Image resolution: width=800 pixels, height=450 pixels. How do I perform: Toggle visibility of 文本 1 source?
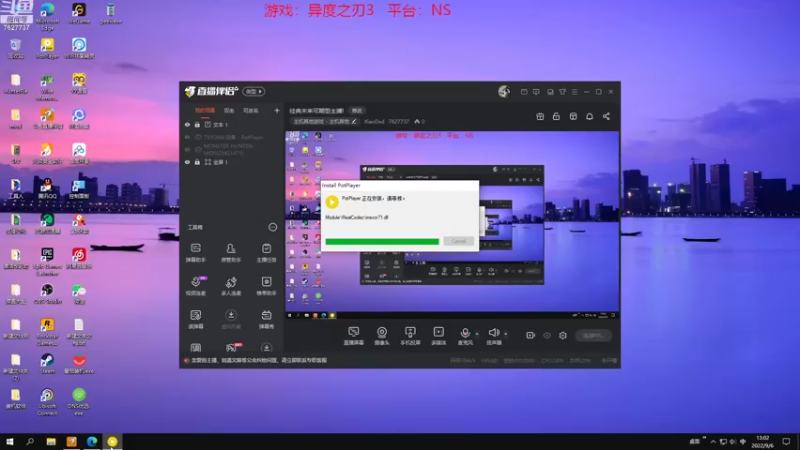click(187, 124)
